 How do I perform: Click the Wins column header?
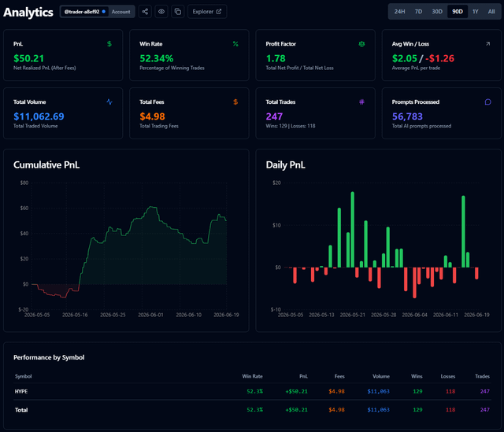(417, 376)
